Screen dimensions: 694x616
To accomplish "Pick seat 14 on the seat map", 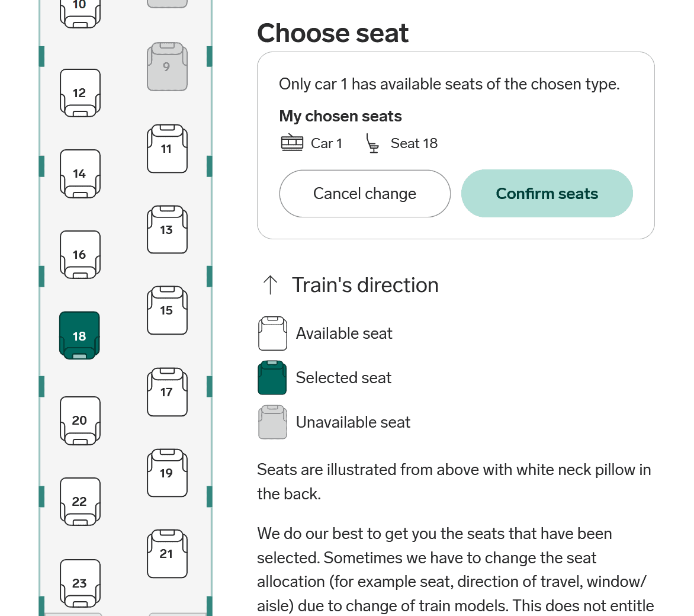I will click(80, 174).
